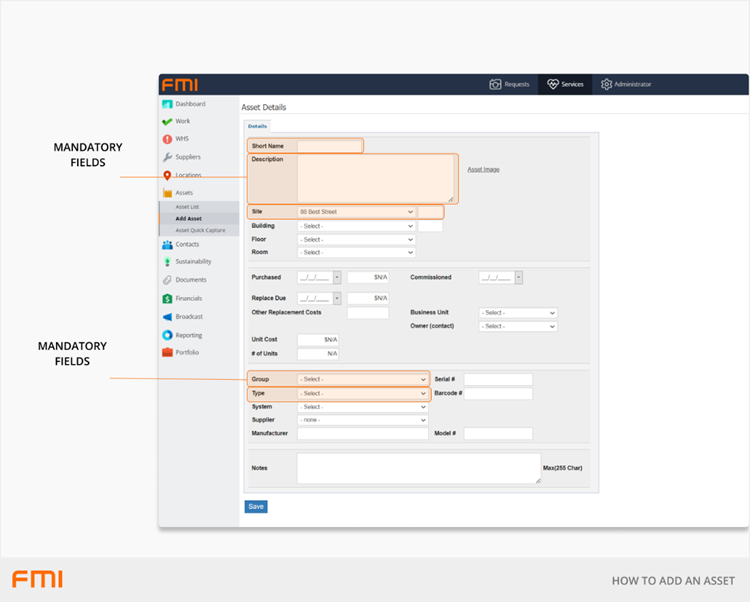Open the Purchased date picker dropdown
This screenshot has width=750, height=602.
(x=336, y=277)
